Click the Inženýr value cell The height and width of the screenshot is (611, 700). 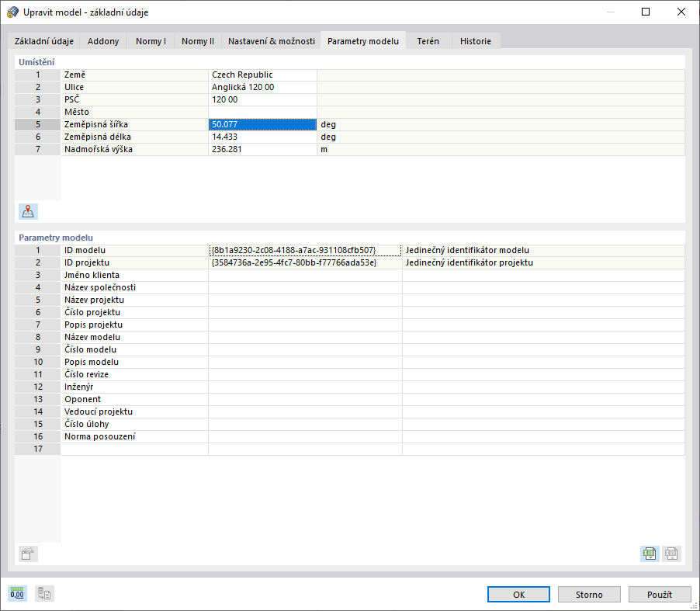click(x=305, y=387)
